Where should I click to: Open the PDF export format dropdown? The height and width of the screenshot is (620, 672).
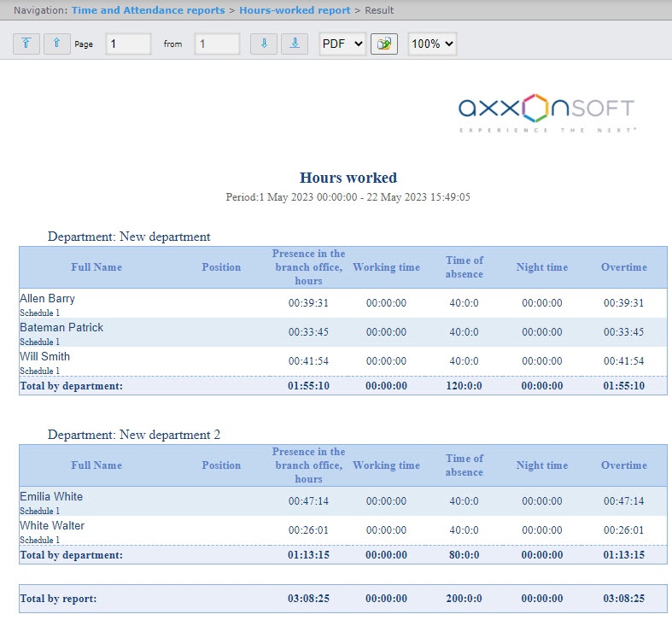click(342, 44)
